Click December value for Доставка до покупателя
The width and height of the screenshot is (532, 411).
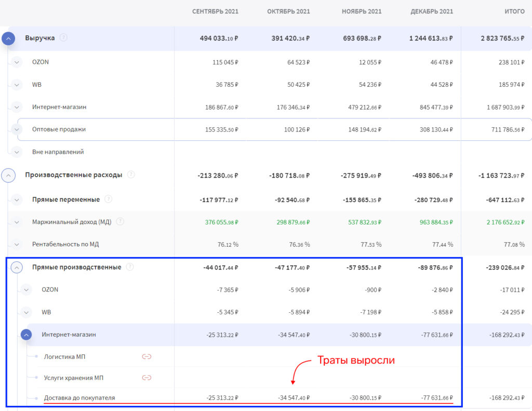tap(436, 398)
